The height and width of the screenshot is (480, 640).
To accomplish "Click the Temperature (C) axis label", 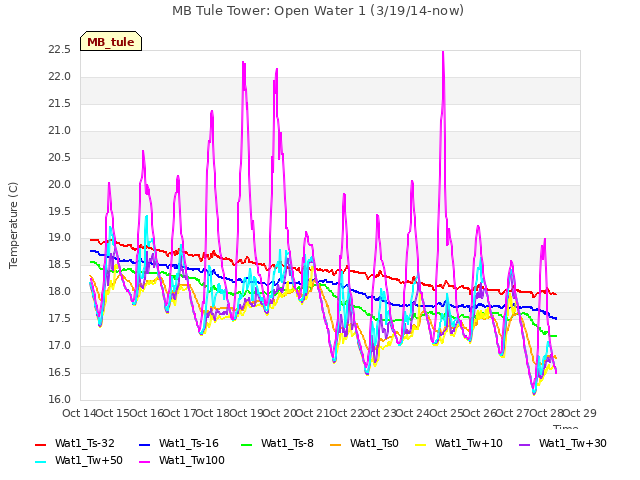I will 13,225.
